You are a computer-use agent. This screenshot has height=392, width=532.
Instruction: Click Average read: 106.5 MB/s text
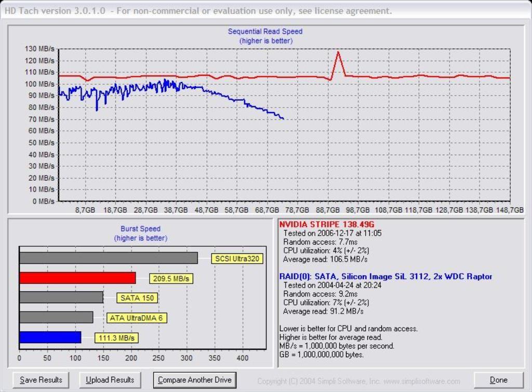(325, 260)
